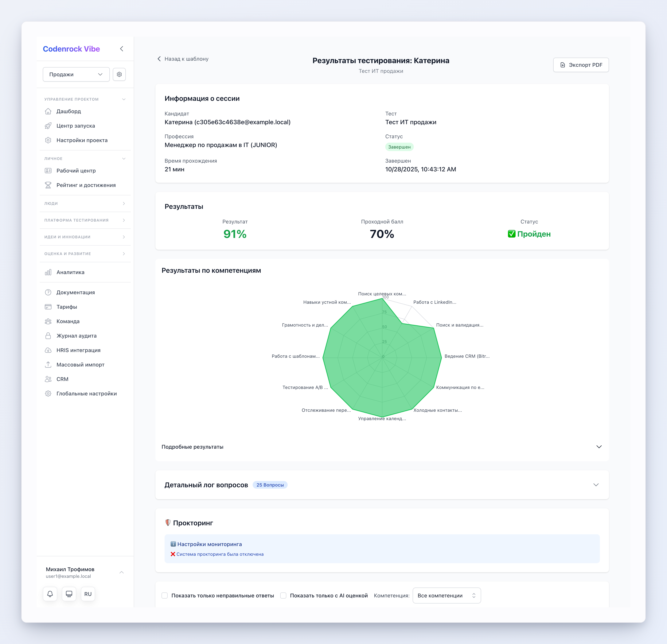Expand the Идеи и инновации section
The image size is (667, 644).
124,237
